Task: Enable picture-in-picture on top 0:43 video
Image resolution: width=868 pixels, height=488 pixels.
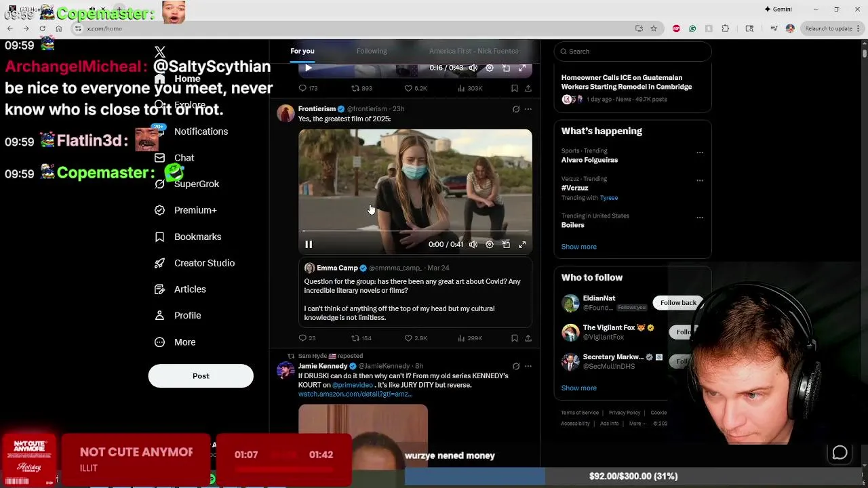Action: 506,68
